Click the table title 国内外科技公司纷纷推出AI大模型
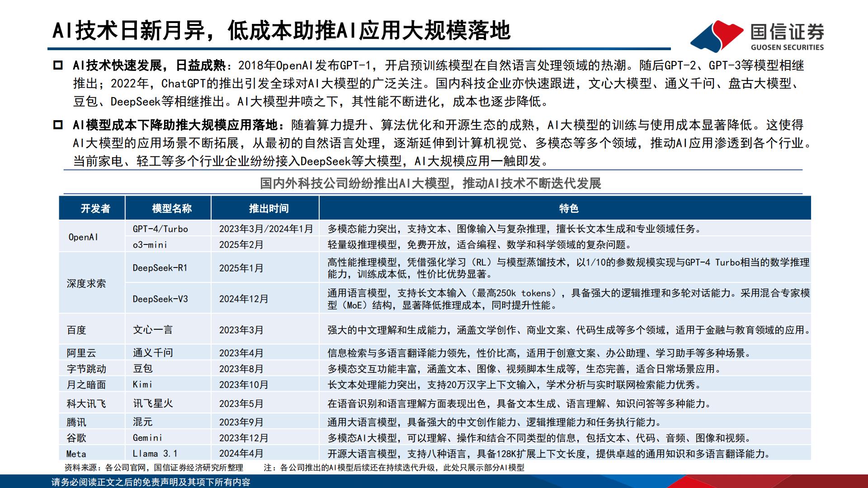868x488 pixels. pyautogui.click(x=430, y=183)
